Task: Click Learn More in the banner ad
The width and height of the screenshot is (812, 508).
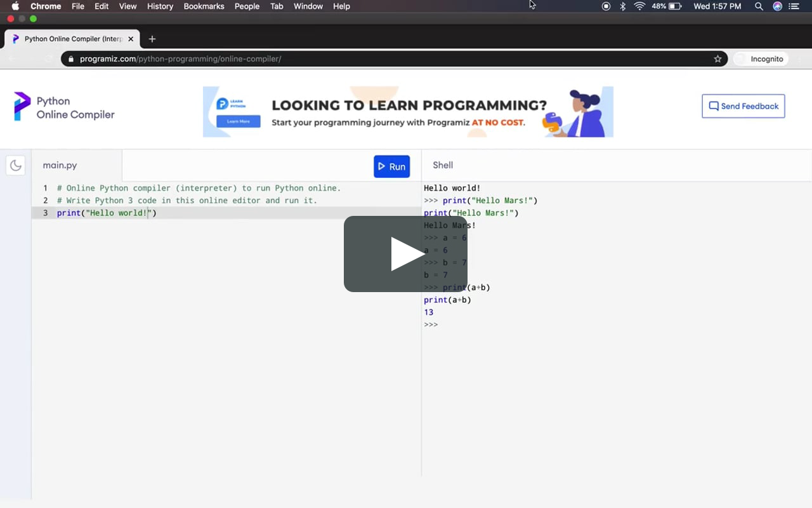Action: 238,121
